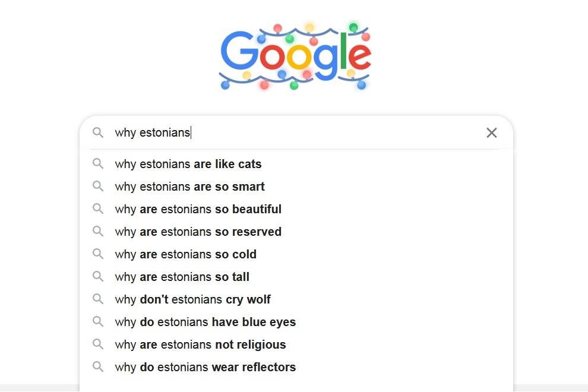Click the magnifier icon in the search field
The height and width of the screenshot is (392, 588).
point(98,132)
